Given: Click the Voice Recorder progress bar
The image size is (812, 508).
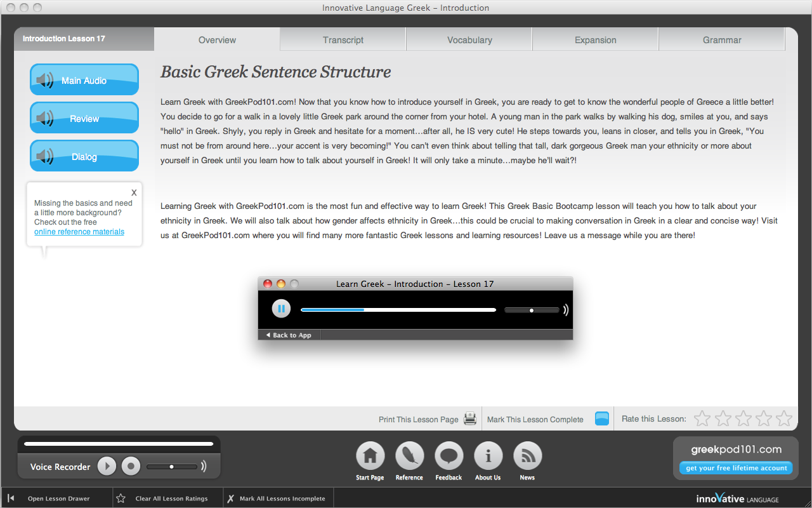Looking at the screenshot, I should 119,444.
